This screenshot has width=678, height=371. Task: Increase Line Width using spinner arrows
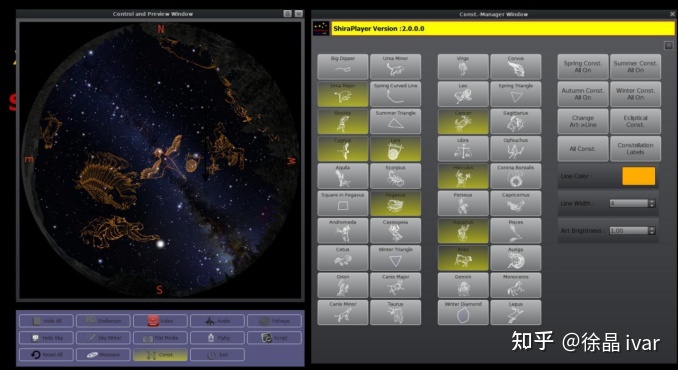(x=652, y=203)
